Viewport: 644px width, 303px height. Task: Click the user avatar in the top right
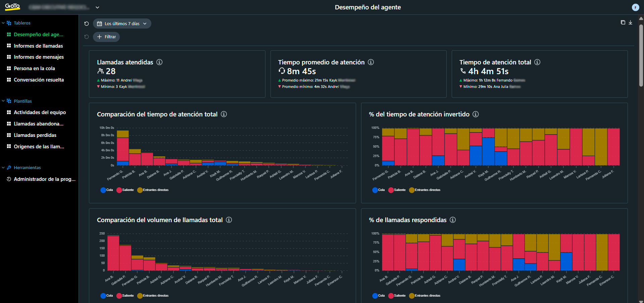[635, 7]
